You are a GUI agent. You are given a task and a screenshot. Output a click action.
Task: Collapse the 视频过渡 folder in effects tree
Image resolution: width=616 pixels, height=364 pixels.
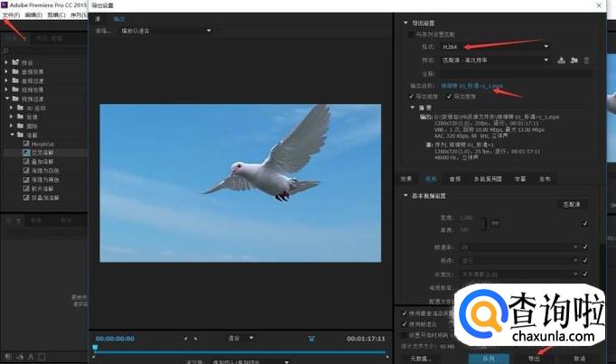[x=6, y=98]
